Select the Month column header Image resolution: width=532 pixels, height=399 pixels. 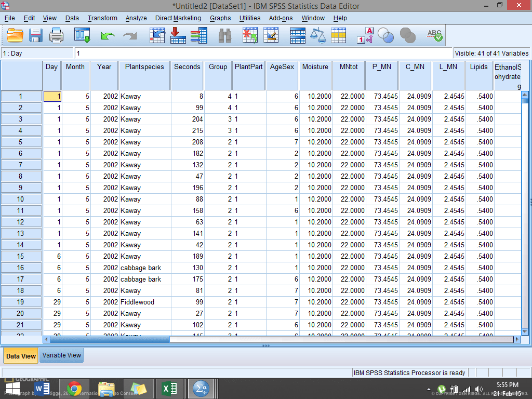75,66
